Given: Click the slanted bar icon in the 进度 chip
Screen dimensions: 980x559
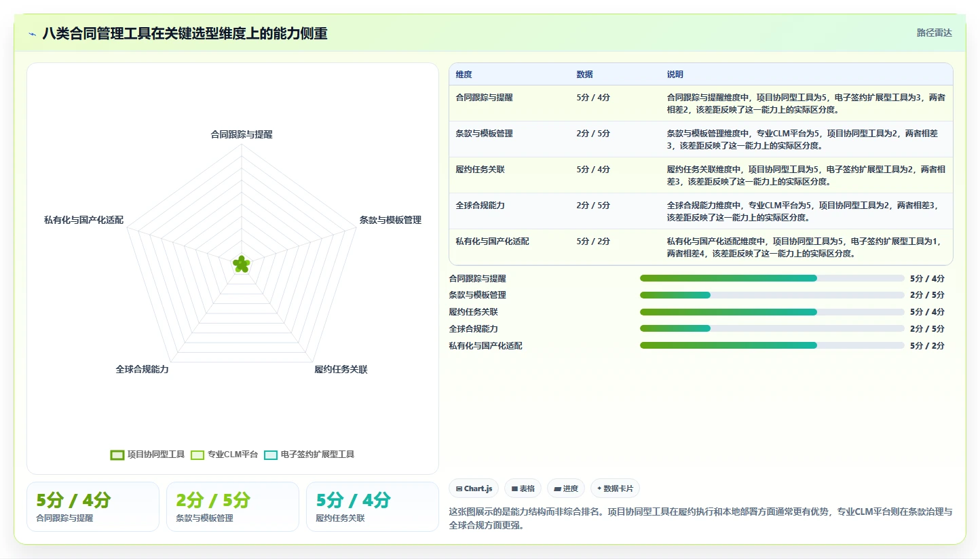Looking at the screenshot, I should point(557,489).
